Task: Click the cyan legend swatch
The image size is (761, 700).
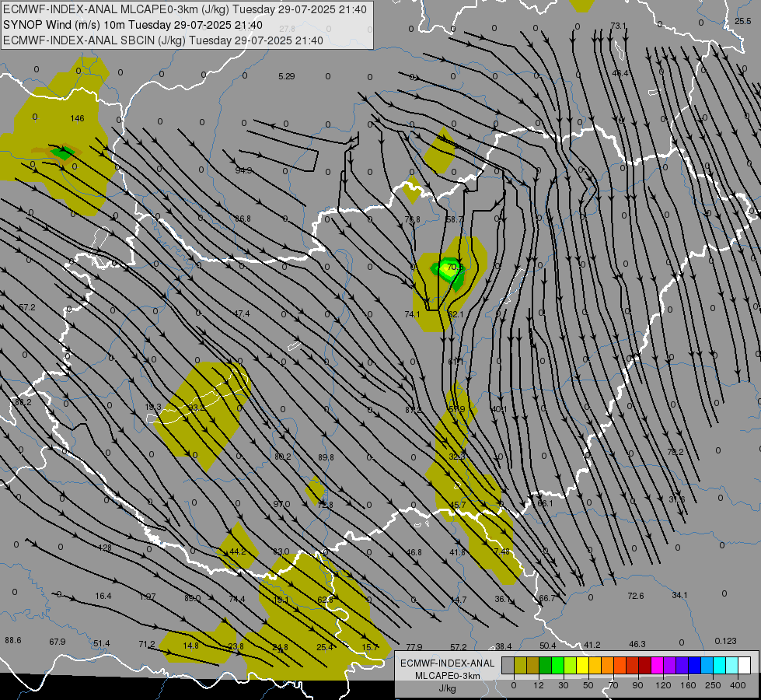Action: pyautogui.click(x=721, y=666)
